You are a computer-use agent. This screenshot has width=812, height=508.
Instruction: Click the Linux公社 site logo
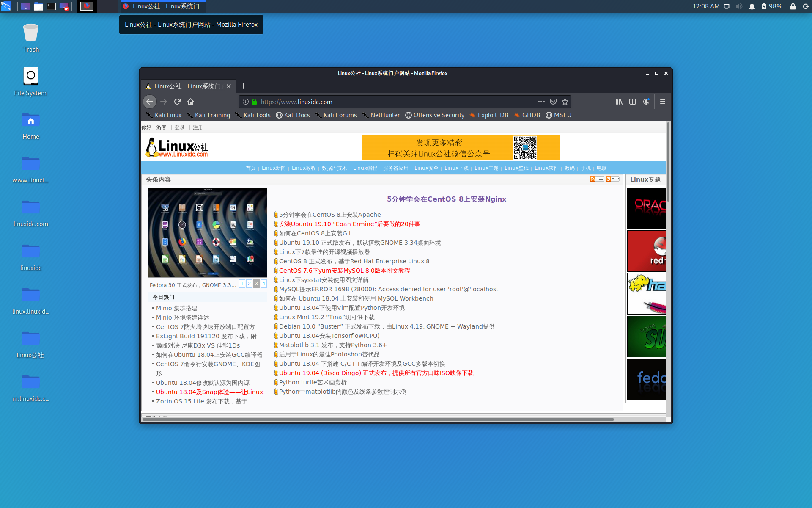point(177,147)
